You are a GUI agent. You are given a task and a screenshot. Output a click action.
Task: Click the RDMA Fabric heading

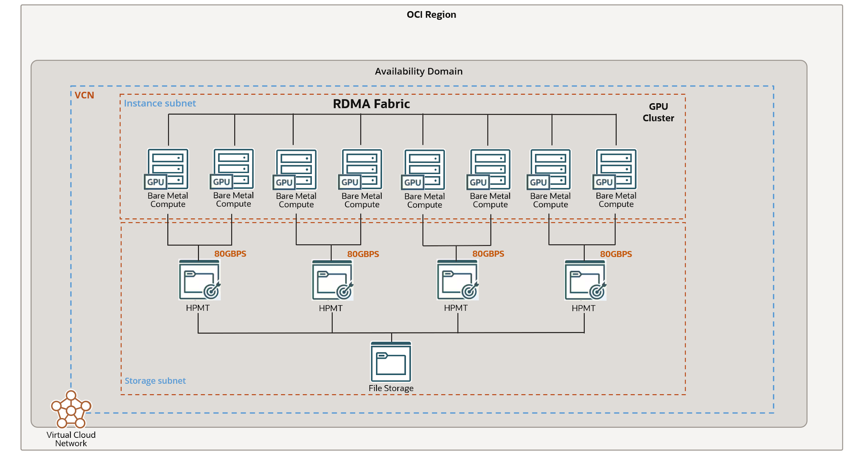(x=371, y=104)
